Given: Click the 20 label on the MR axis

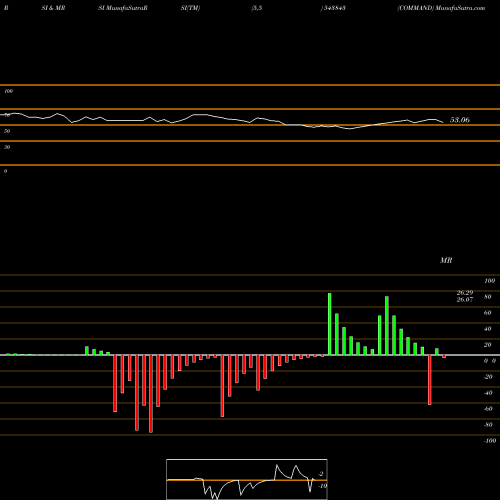Looking at the screenshot, I should coord(488,345).
